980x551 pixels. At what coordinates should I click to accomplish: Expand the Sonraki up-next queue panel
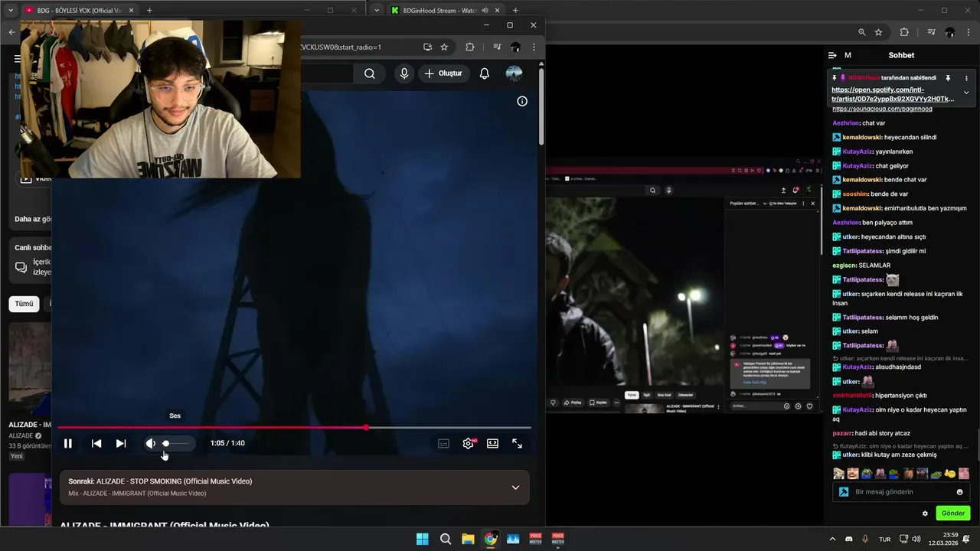(x=515, y=487)
